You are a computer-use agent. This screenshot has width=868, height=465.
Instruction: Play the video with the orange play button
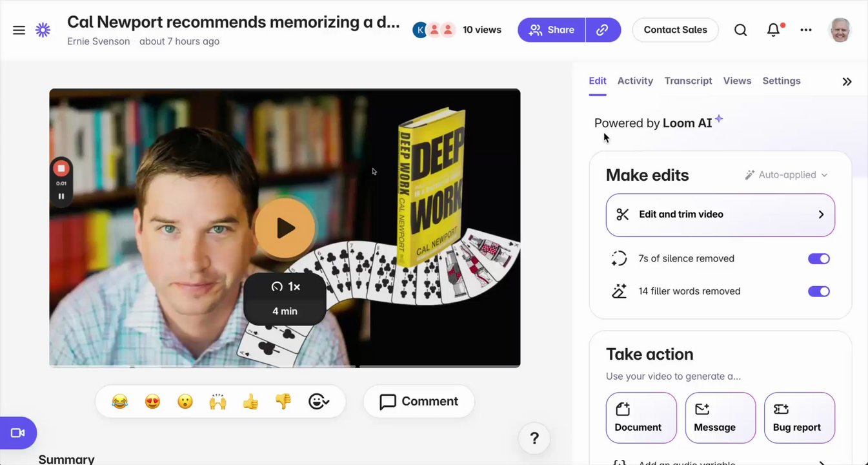(x=285, y=227)
